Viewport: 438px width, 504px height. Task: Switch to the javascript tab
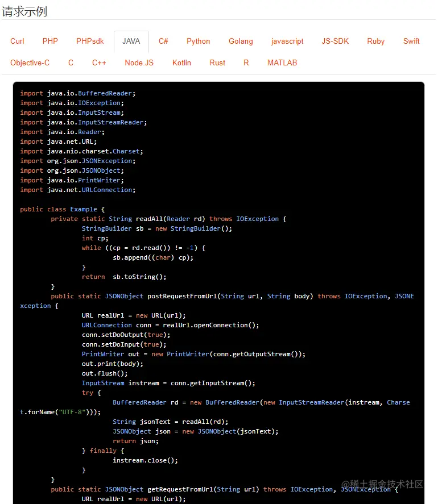click(287, 41)
